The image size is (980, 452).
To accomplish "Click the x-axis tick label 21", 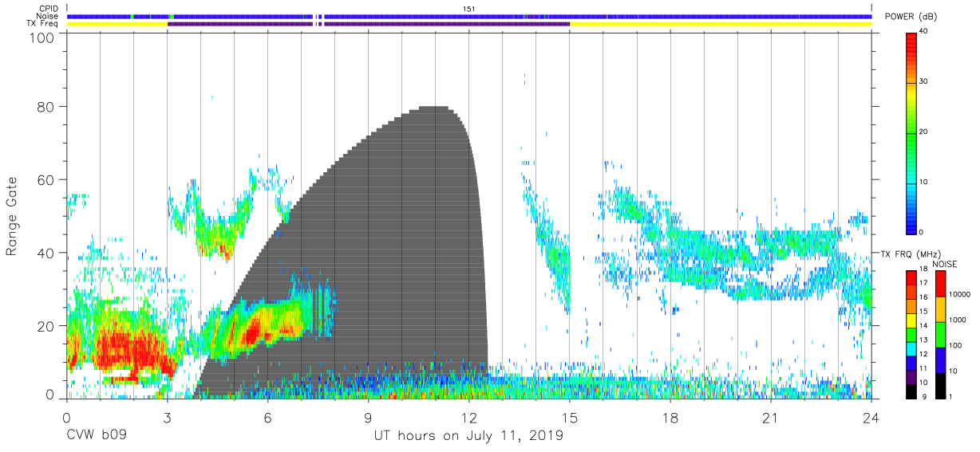I will pos(771,417).
